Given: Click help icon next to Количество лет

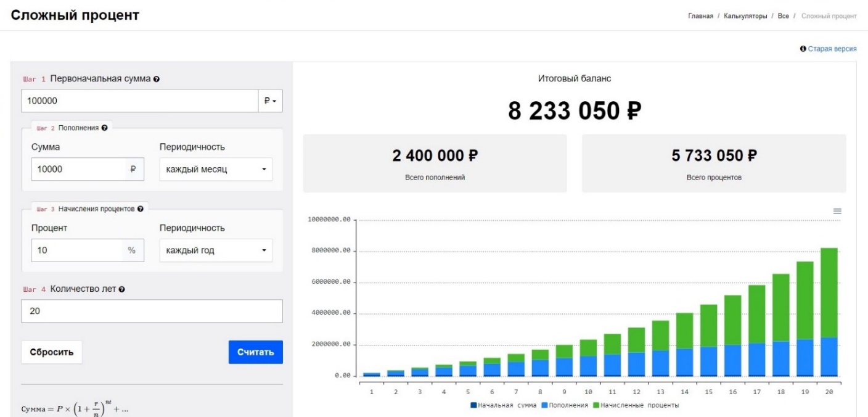Looking at the screenshot, I should (x=121, y=289).
